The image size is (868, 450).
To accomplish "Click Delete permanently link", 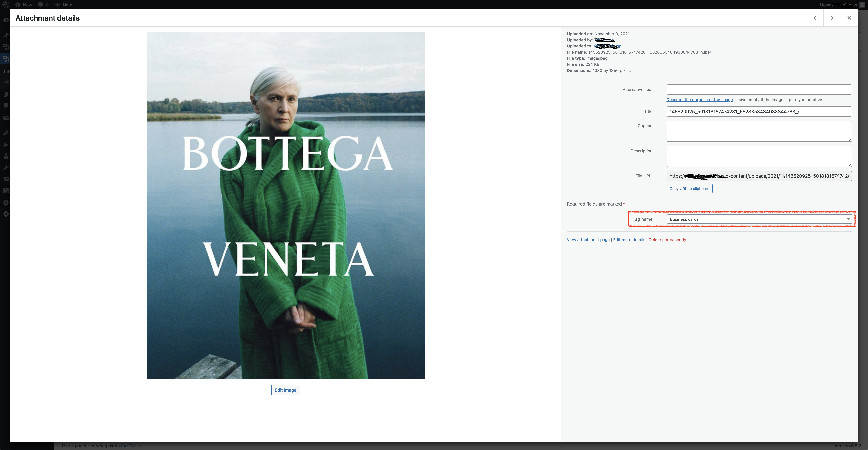I will [667, 240].
